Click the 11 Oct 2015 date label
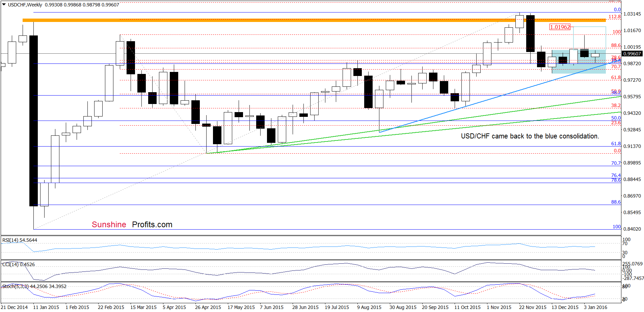644x312 pixels. click(x=467, y=307)
